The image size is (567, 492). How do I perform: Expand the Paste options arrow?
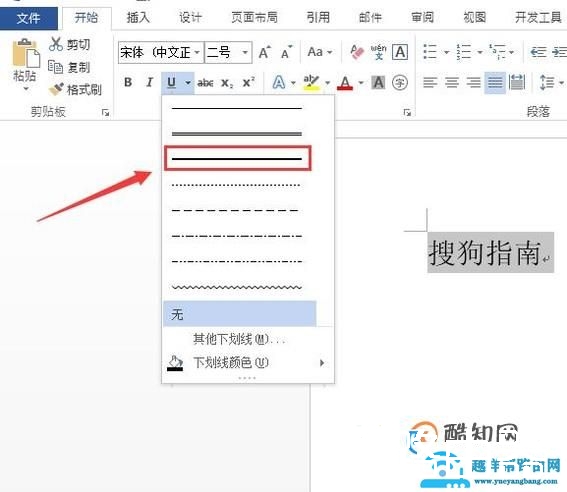point(26,89)
